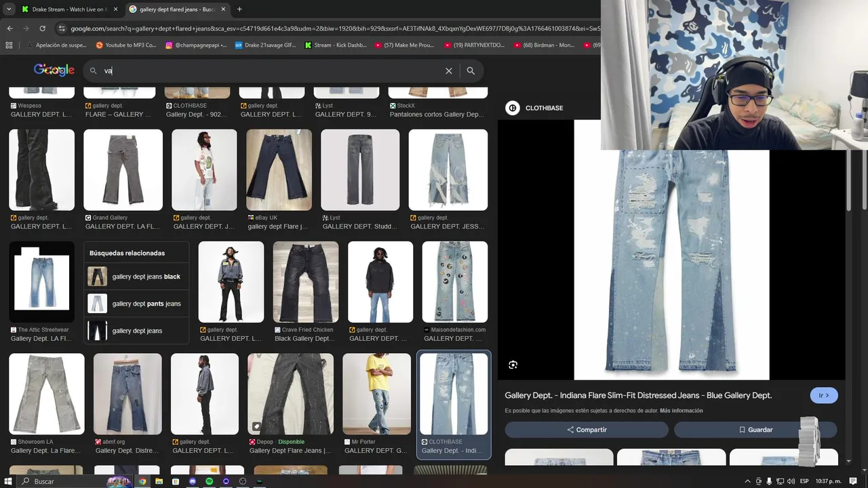Viewport: 868px width, 488px height.
Task: Open abmf.org Distressed jeans thumbnail
Action: [127, 394]
